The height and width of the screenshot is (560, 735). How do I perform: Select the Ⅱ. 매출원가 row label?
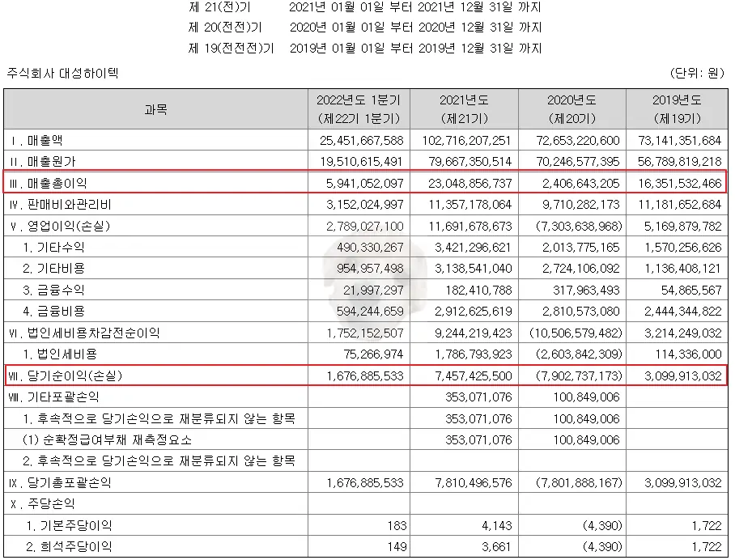click(42, 162)
